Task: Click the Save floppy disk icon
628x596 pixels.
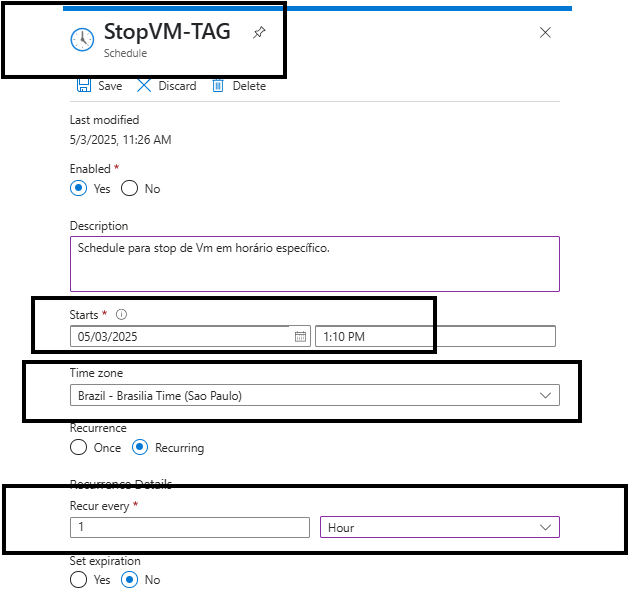Action: [x=83, y=86]
